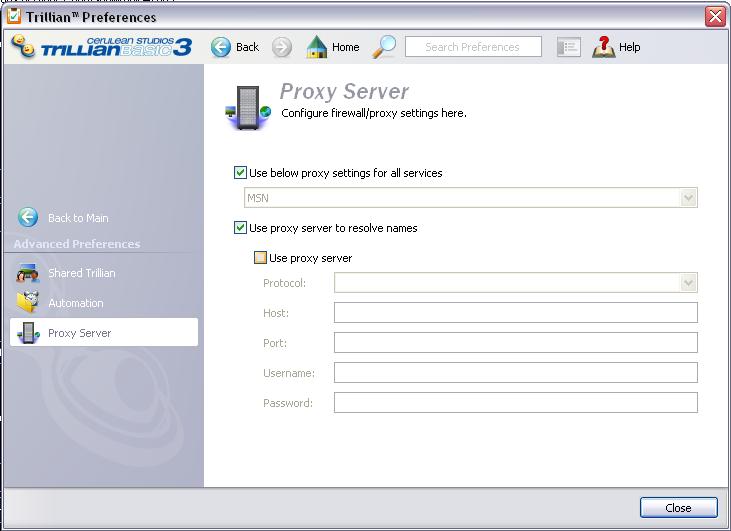Click the grayed Forward arrow icon

click(x=282, y=47)
